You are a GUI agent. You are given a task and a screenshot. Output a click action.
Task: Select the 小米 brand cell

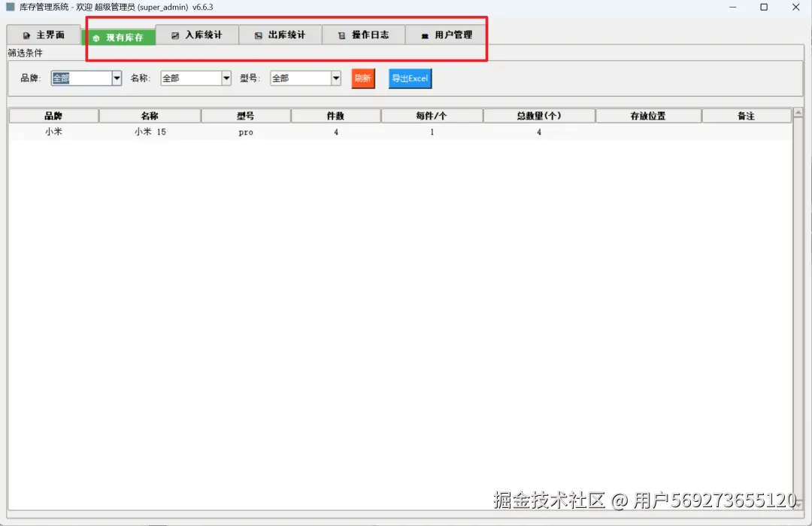pos(54,132)
